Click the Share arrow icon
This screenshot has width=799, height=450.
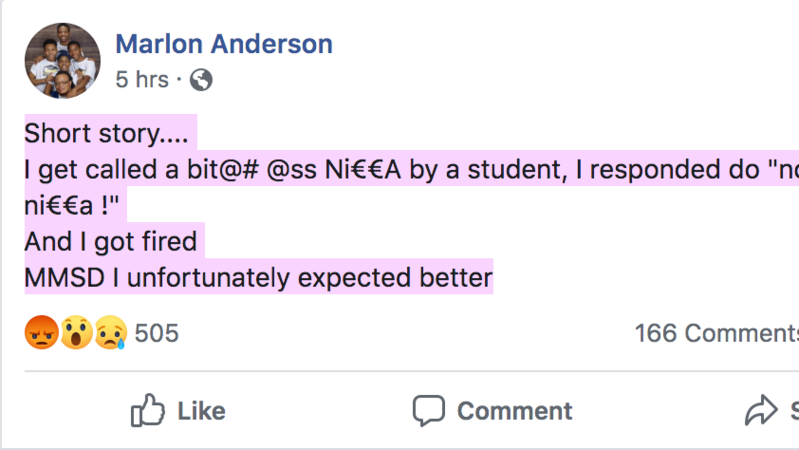pos(762,410)
